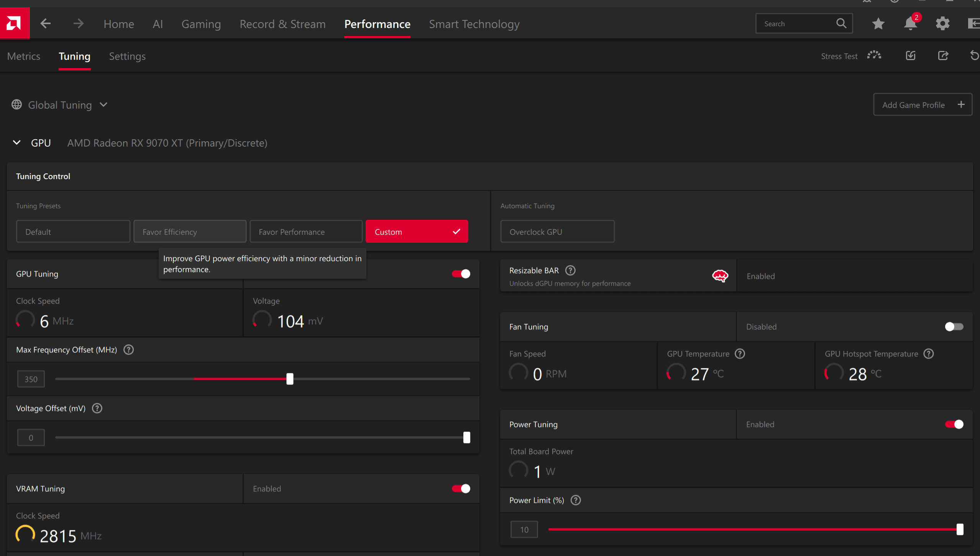980x556 pixels.
Task: Disable the GPU Tuning toggle
Action: (461, 274)
